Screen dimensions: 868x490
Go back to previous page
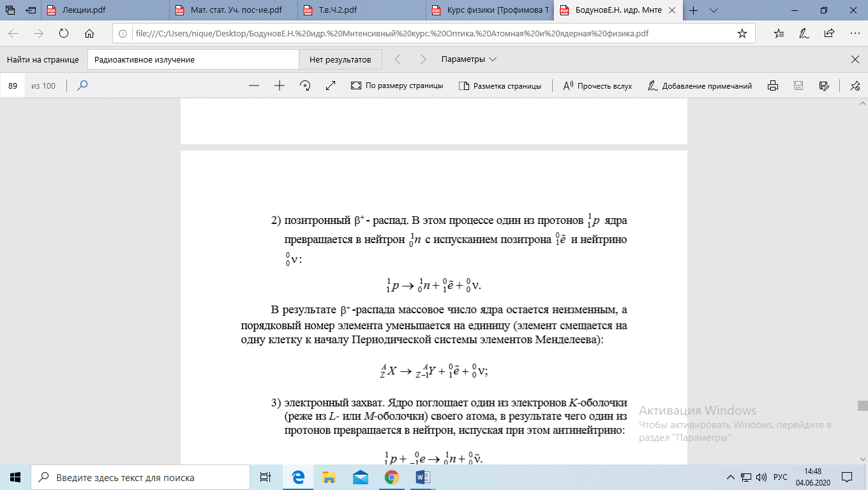click(x=13, y=34)
